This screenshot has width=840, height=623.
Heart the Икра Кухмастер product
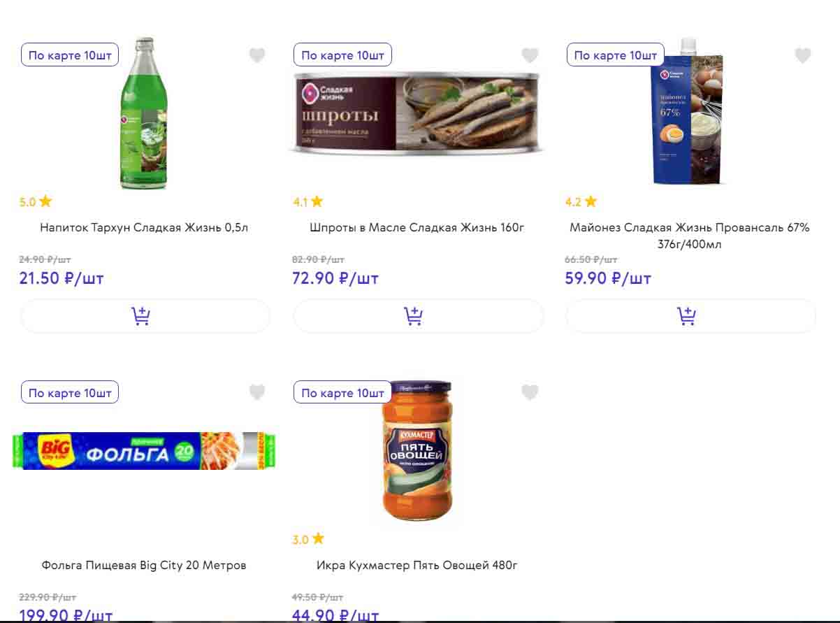tap(530, 392)
